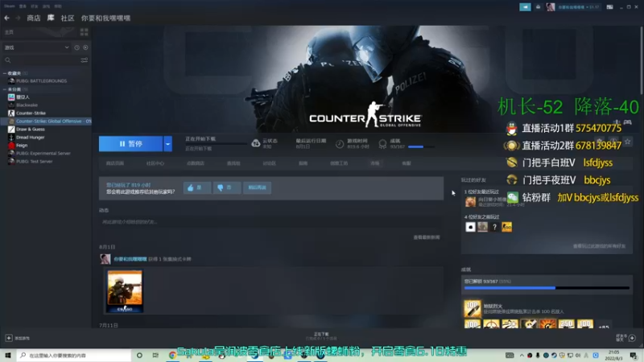The width and height of the screenshot is (644, 362).
Task: Click the thumbs-down not recommend button
Action: (x=227, y=187)
